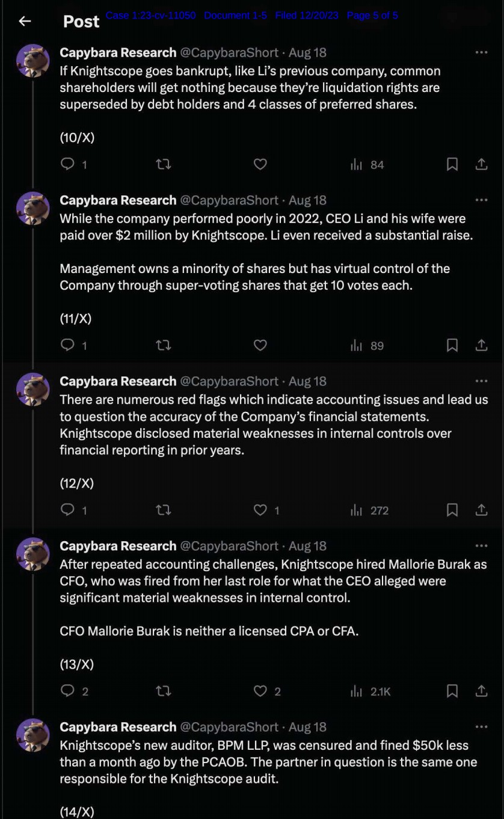Like the (11/X) CEO pay post
Image resolution: width=504 pixels, height=819 pixels.
(x=260, y=345)
